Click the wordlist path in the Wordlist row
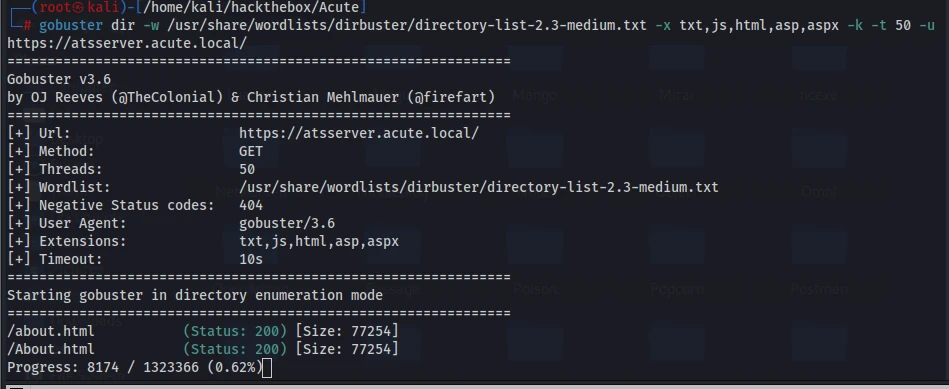949x389 pixels. coord(479,187)
